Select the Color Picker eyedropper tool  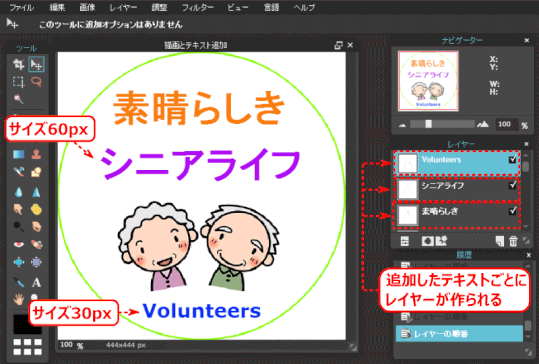[x=18, y=282]
